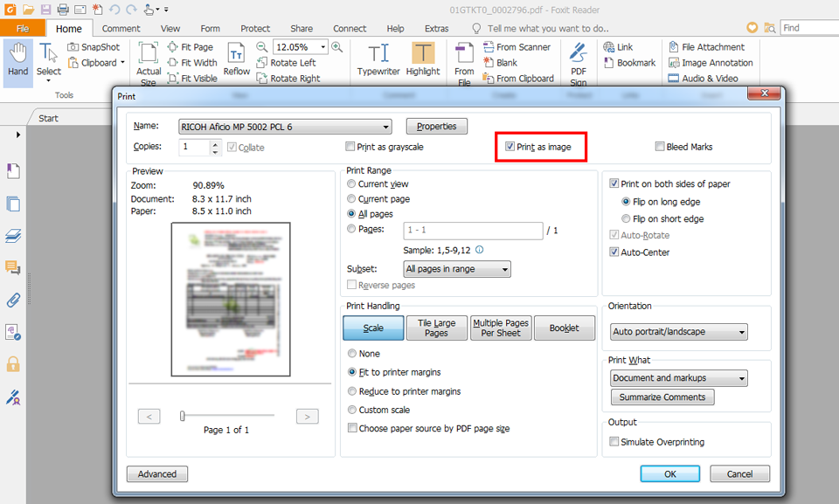Select the Hand tool
This screenshot has height=504, width=839.
tap(18, 61)
